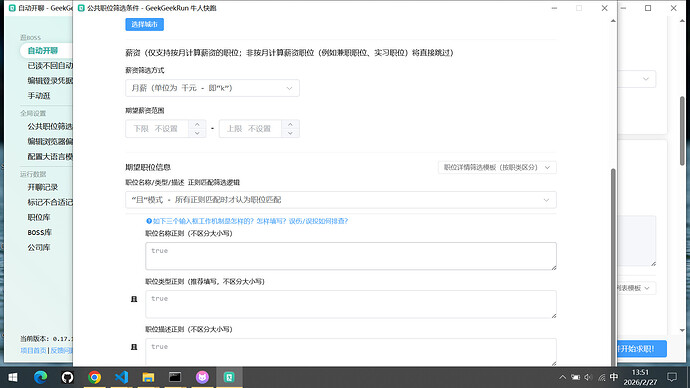690x388 pixels.
Task: Open the upper-right dropdown in main window
Action: point(636,79)
